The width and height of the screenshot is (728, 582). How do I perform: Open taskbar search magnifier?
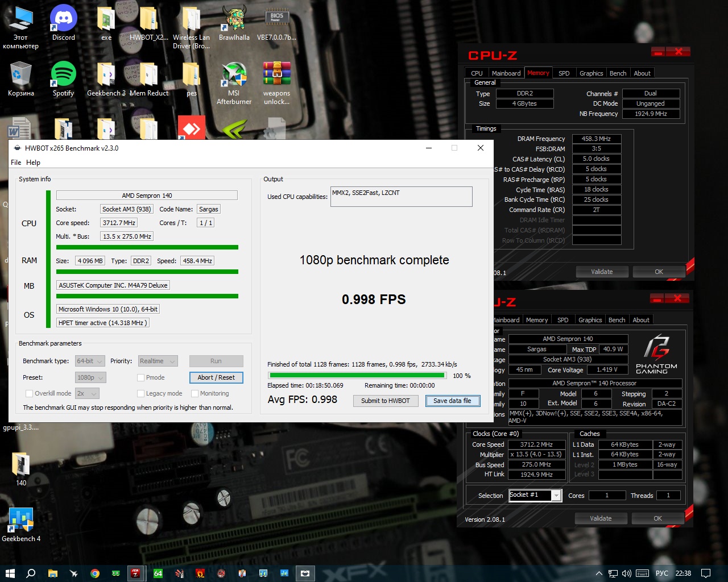tap(31, 573)
